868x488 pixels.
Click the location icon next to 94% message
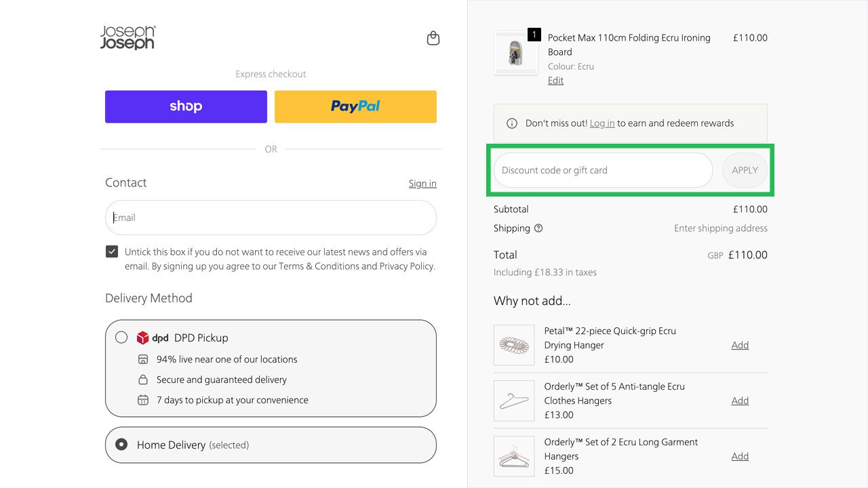click(144, 359)
